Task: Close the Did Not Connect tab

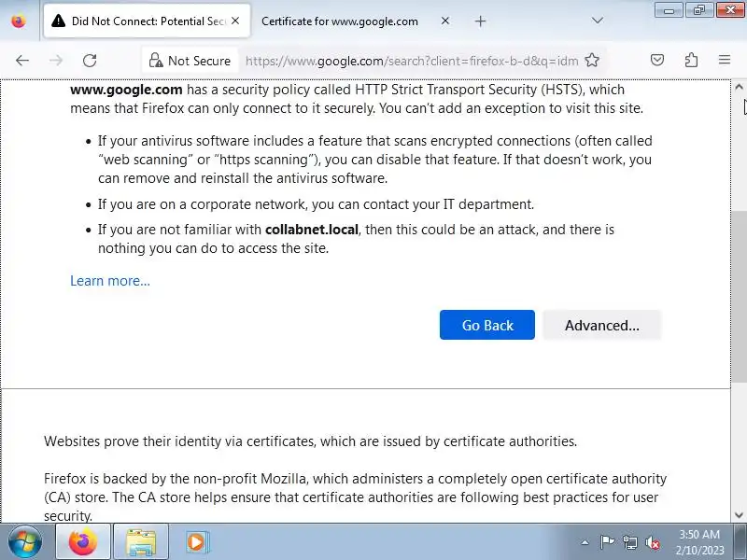Action: (x=235, y=21)
